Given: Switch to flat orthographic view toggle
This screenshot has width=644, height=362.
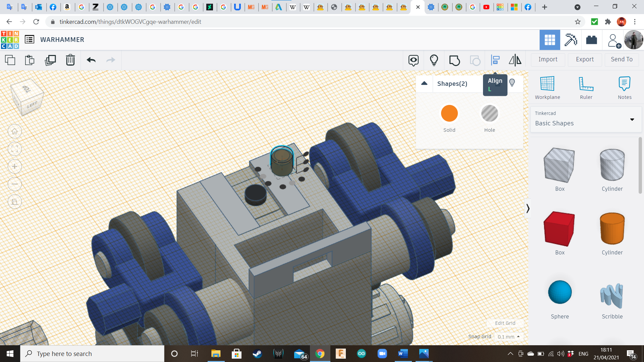Looking at the screenshot, I should [15, 202].
